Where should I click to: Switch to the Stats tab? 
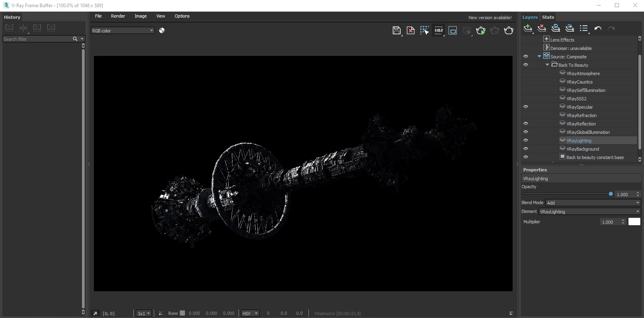[x=548, y=17]
